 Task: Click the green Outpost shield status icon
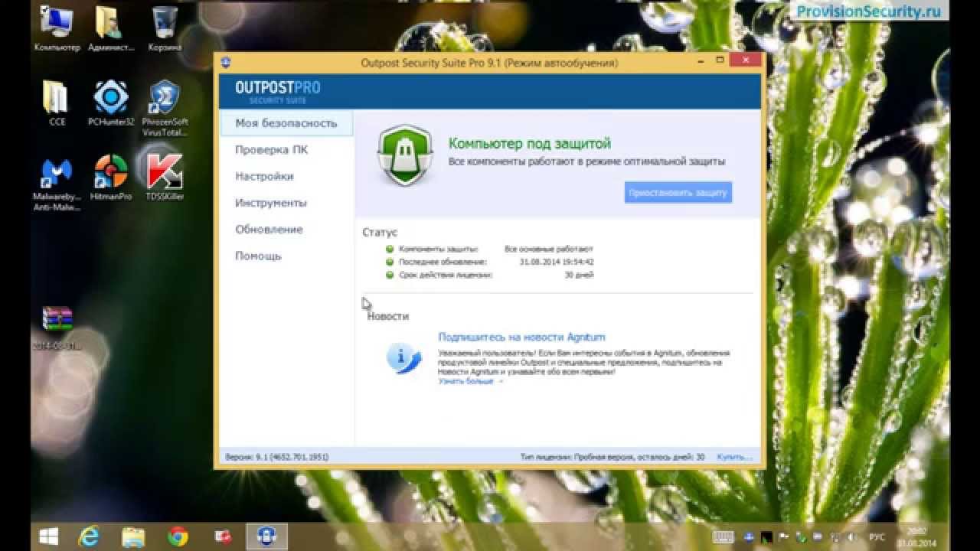tap(405, 156)
